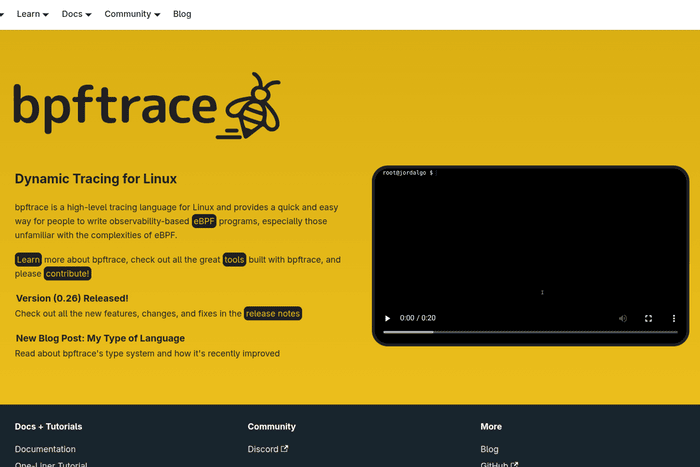The image size is (700, 467).
Task: Click the blog post description about type system
Action: pyautogui.click(x=147, y=354)
